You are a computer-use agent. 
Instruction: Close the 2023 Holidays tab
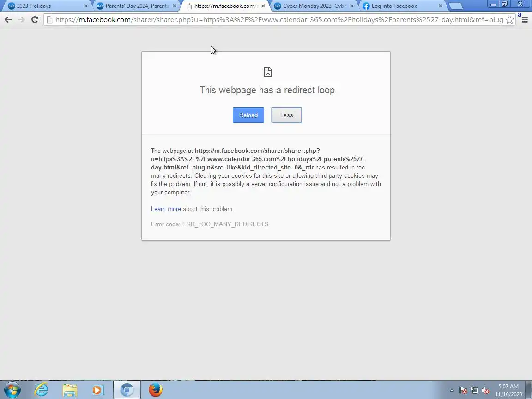tap(85, 6)
